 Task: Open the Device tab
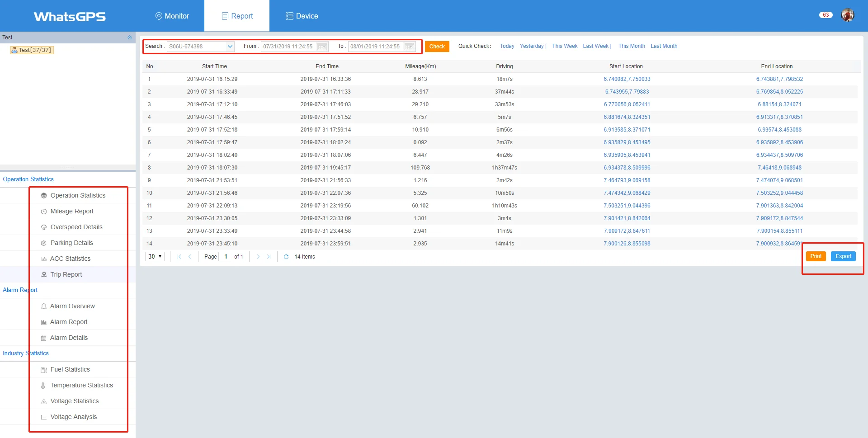pos(302,16)
